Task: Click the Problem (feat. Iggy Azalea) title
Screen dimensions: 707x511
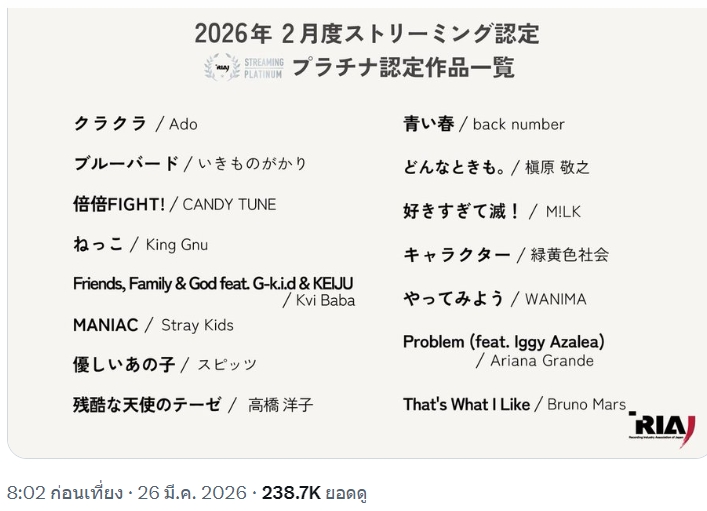Action: [503, 342]
